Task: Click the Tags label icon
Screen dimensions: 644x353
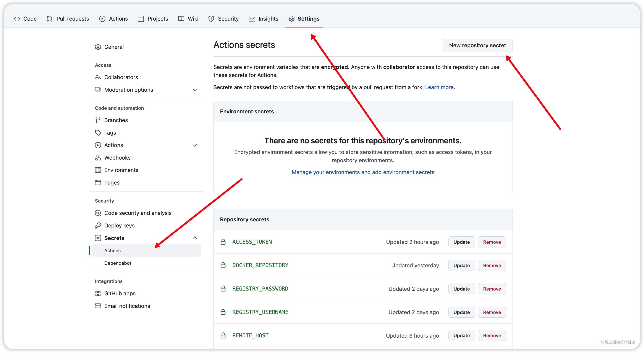Action: [98, 133]
